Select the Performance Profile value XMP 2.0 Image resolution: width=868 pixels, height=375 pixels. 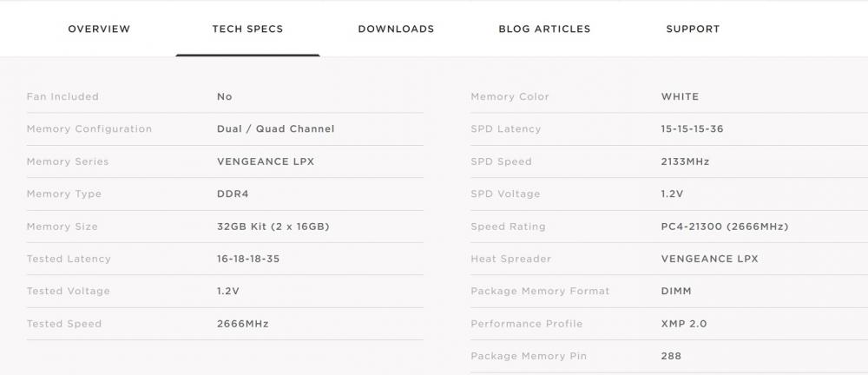pos(684,324)
